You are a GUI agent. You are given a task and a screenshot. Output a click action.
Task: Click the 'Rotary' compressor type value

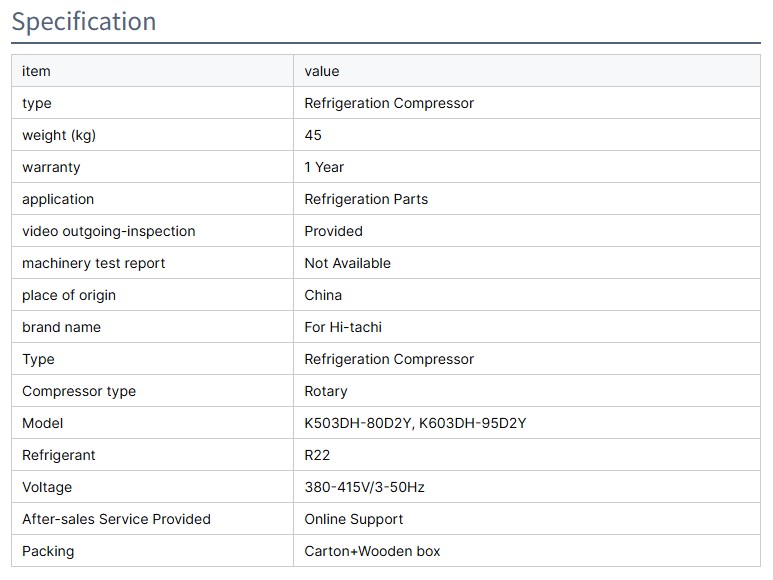[326, 391]
